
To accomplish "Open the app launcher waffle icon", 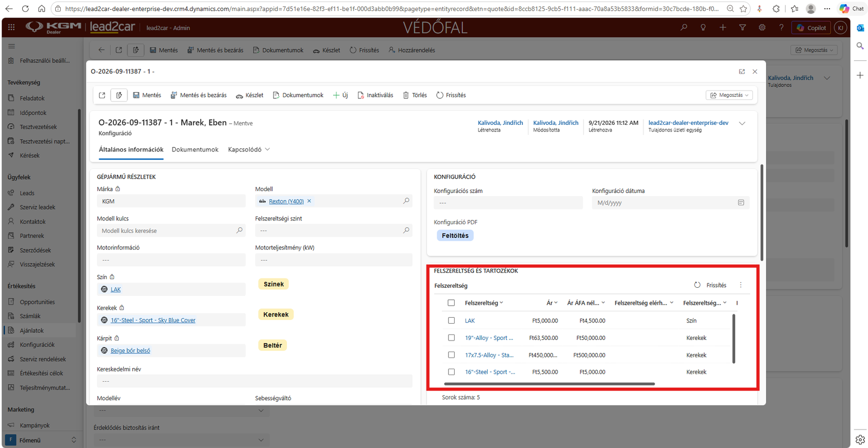I will (x=11, y=27).
